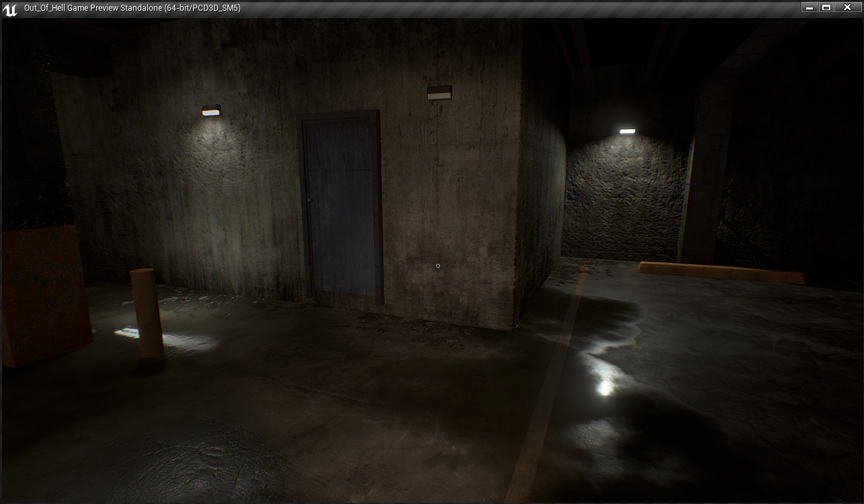This screenshot has height=504, width=864.
Task: Click the glowing wall lamp on far back wall
Action: click(627, 132)
